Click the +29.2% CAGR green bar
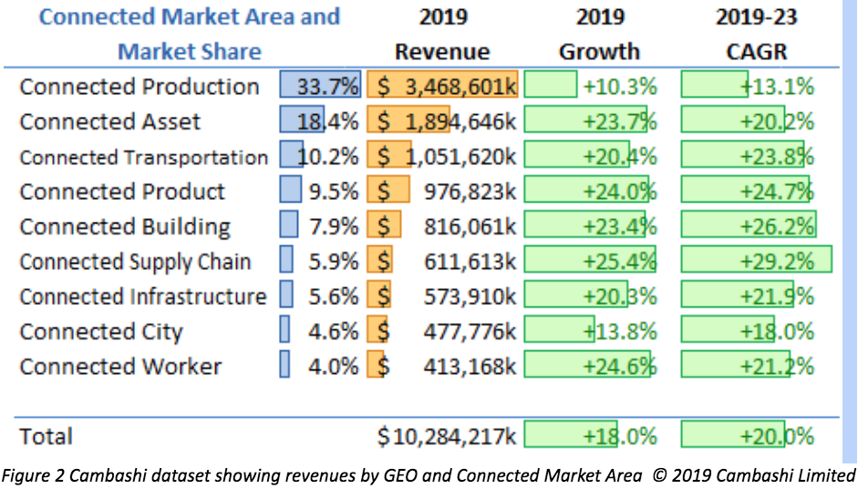The height and width of the screenshot is (489, 868). coord(757,261)
